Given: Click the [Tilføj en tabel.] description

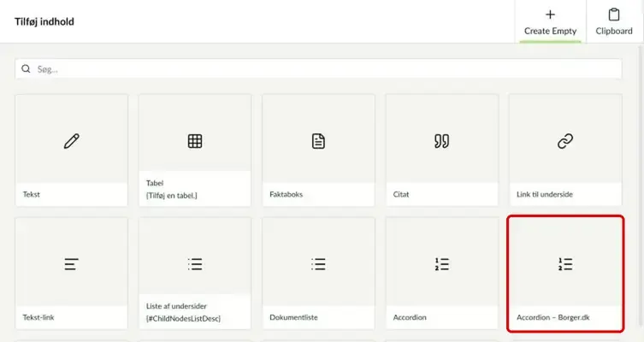Looking at the screenshot, I should [x=172, y=196].
